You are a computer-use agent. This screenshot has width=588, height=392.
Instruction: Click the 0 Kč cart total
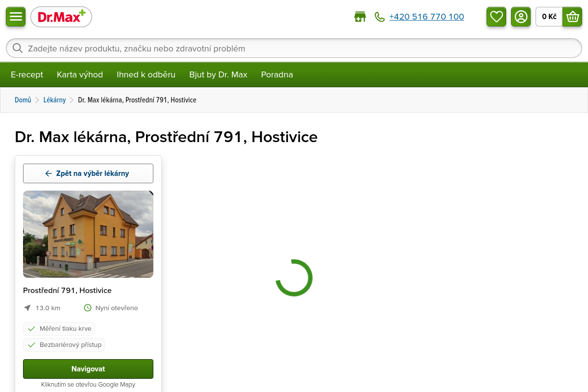[549, 17]
